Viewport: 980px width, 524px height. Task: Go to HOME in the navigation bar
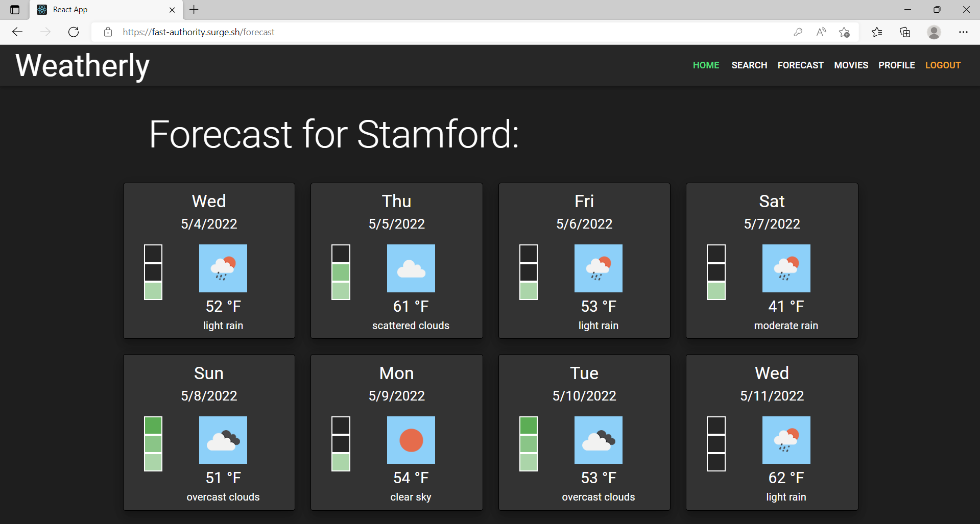706,65
